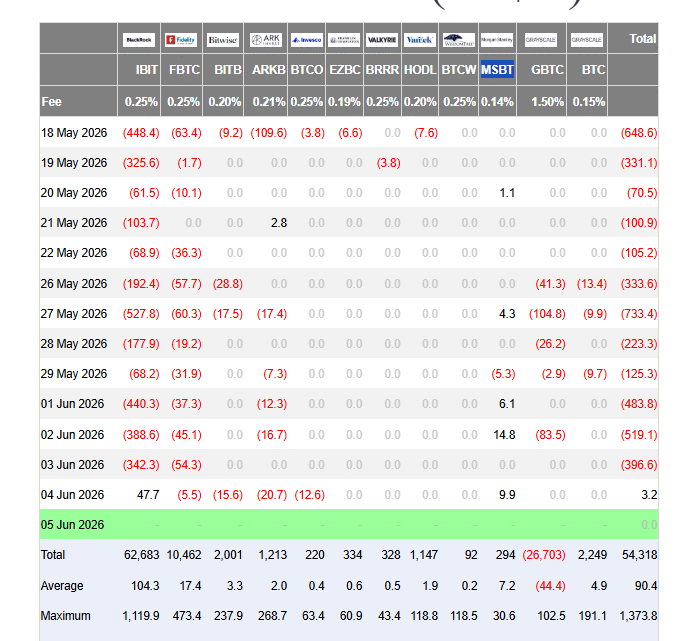Click the IBIT column header
This screenshot has height=641, width=694.
point(147,70)
